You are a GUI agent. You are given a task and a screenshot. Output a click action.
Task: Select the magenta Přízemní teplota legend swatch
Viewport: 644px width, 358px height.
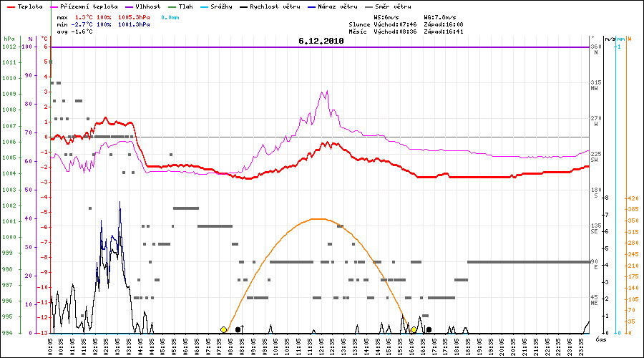54,7
